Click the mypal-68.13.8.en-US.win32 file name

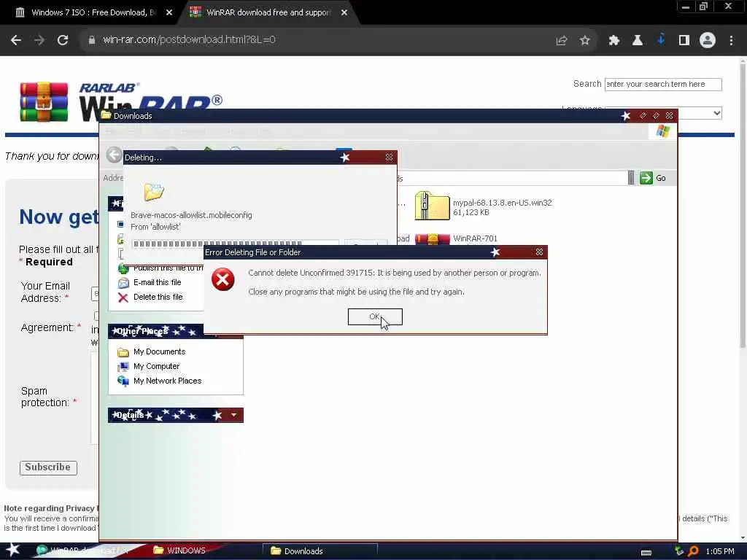pos(502,203)
